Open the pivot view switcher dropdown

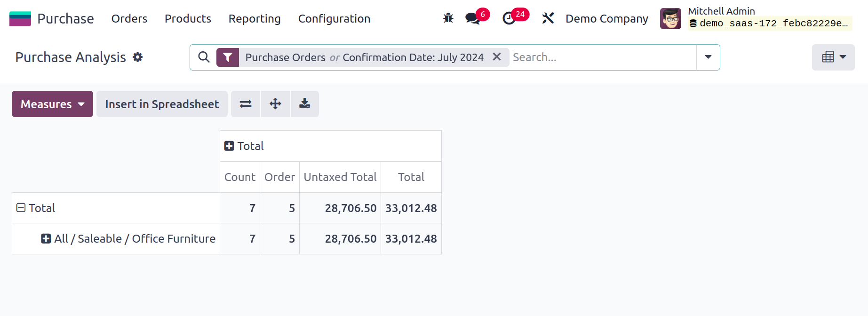coord(833,57)
